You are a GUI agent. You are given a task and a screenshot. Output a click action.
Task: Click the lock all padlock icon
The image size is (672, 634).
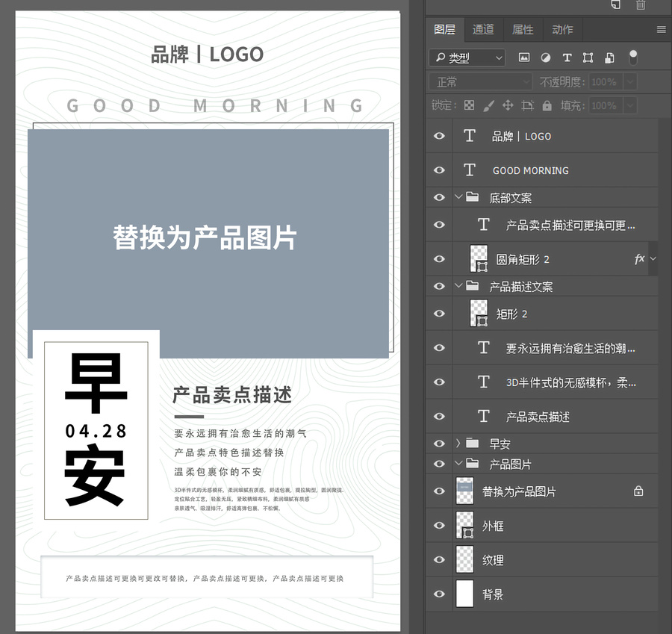[547, 105]
